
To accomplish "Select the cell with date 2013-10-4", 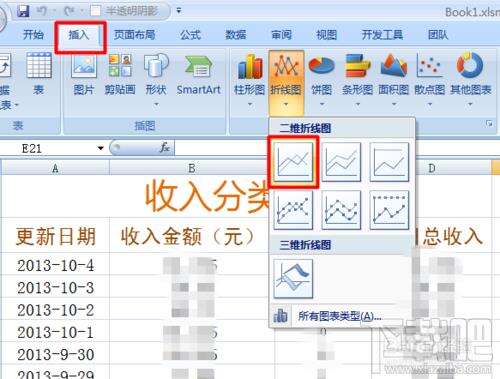I will point(55,265).
